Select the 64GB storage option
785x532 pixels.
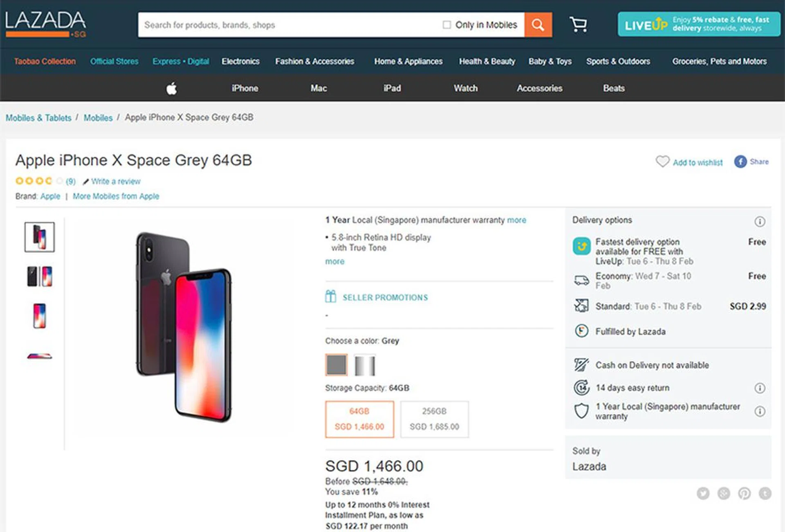tap(359, 419)
